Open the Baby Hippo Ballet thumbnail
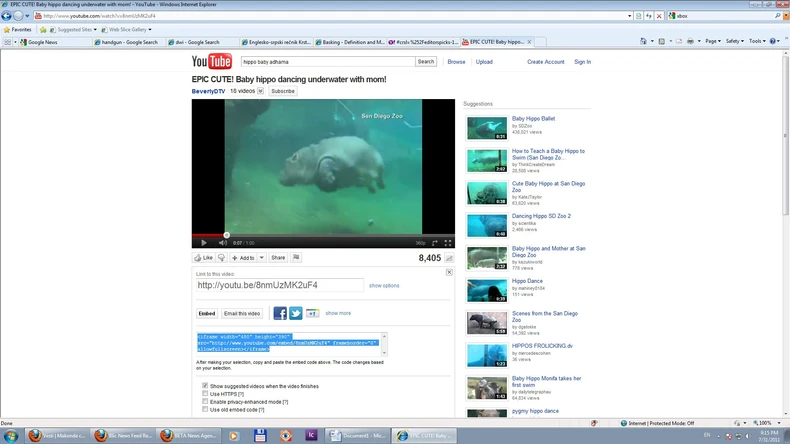This screenshot has height=444, width=790. click(487, 128)
